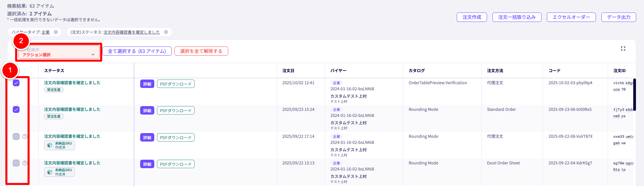Screen dimensions: 644x186
Task: Download PDF for the 2025/09/23 order
Action: point(175,111)
